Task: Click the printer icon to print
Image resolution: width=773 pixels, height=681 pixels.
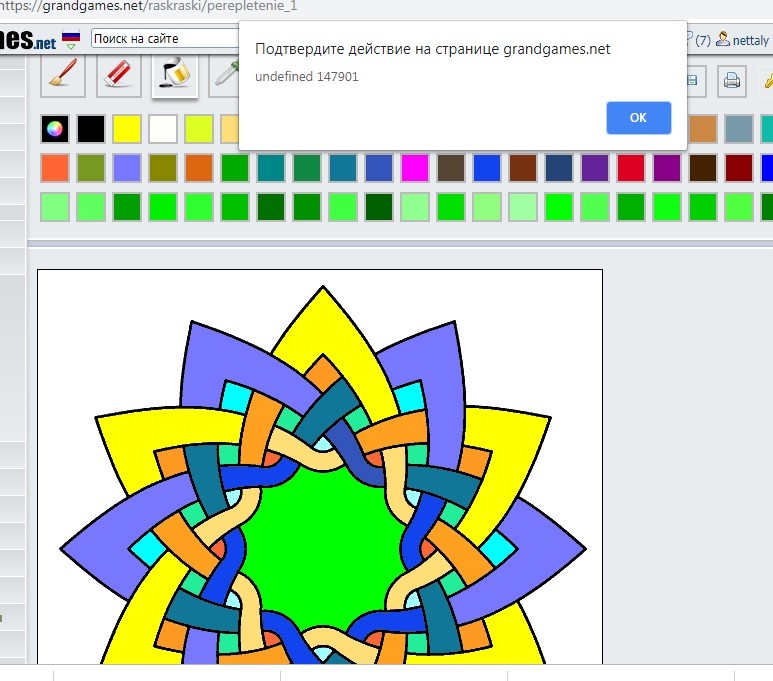Action: [732, 80]
